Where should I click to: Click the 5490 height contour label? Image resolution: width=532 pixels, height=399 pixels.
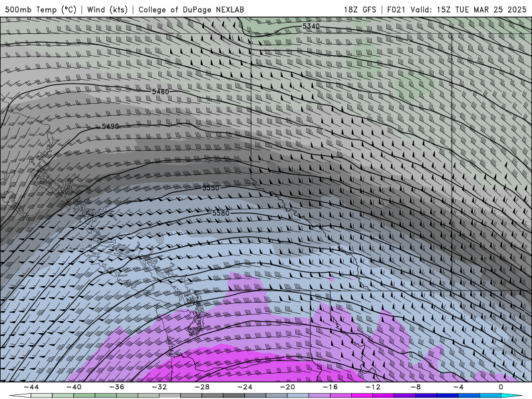110,126
